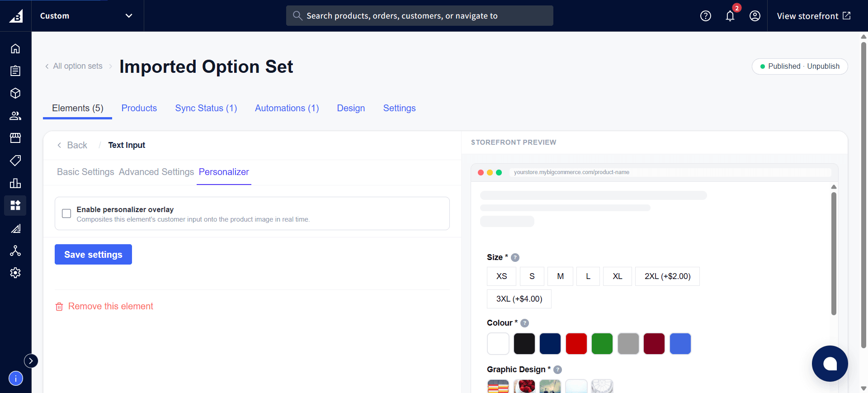The width and height of the screenshot is (868, 393).
Task: Select size 3XL (+$4.00) option
Action: [519, 299]
